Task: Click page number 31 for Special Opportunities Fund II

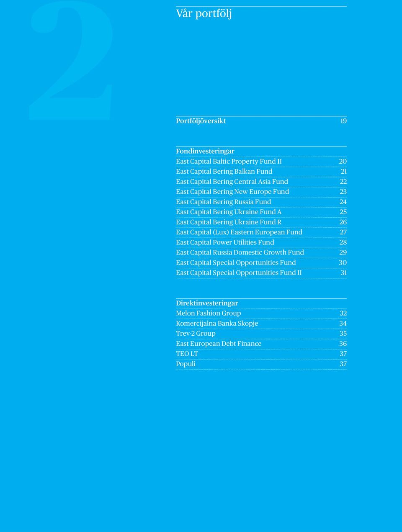Action: click(x=344, y=273)
